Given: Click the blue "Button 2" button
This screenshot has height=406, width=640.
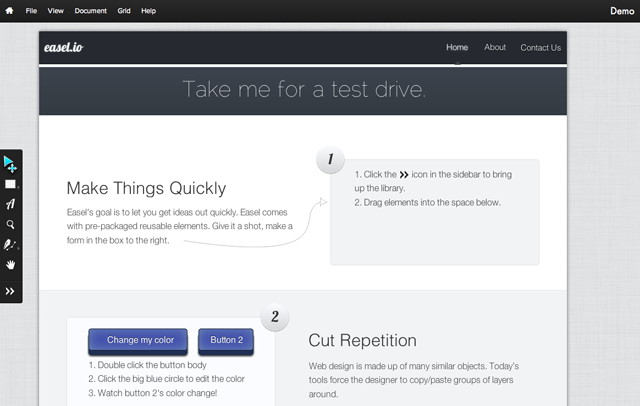Looking at the screenshot, I should 226,341.
